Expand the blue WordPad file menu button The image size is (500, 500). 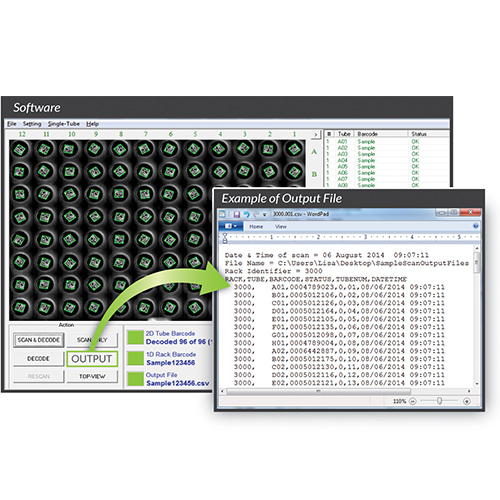click(231, 226)
